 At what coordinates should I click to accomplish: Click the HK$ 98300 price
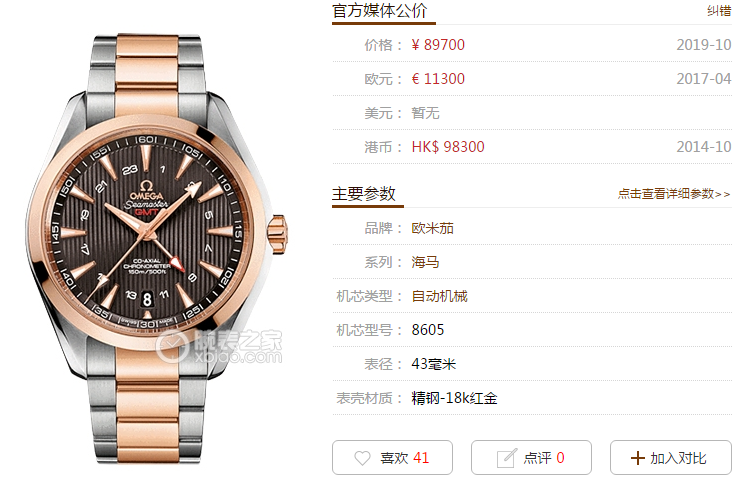448,147
